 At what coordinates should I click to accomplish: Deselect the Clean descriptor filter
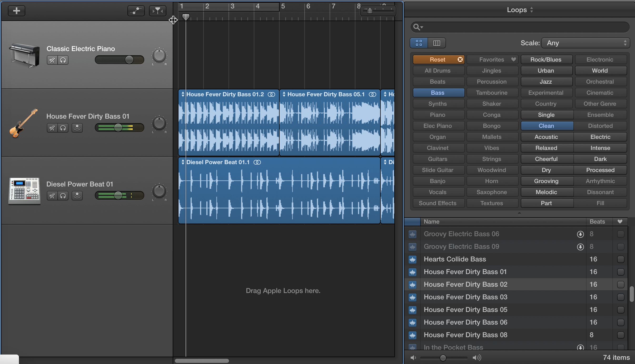coord(547,126)
